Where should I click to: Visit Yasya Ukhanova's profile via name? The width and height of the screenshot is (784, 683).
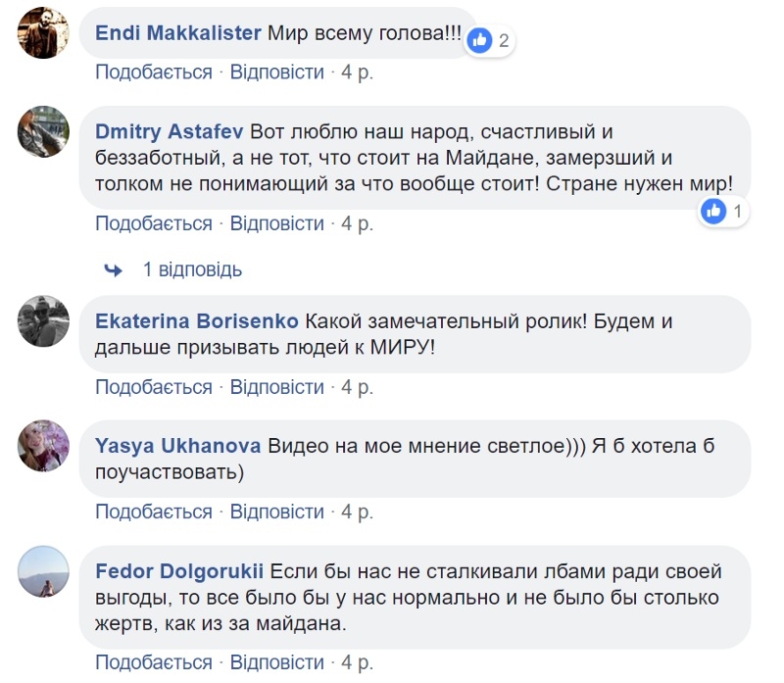177,446
